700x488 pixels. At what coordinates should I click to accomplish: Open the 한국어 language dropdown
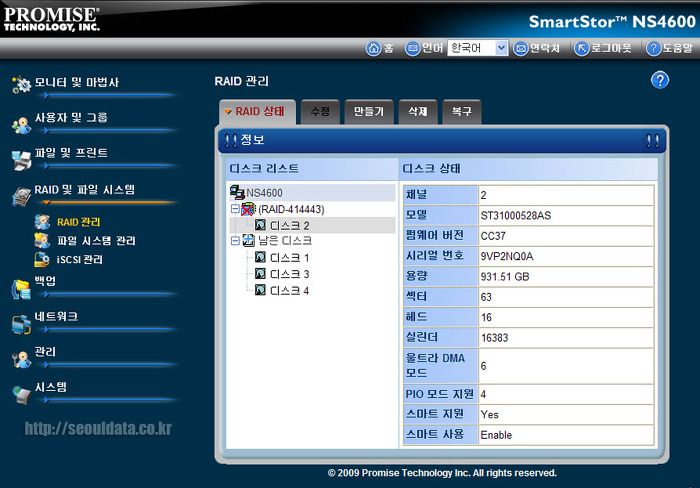tap(478, 48)
